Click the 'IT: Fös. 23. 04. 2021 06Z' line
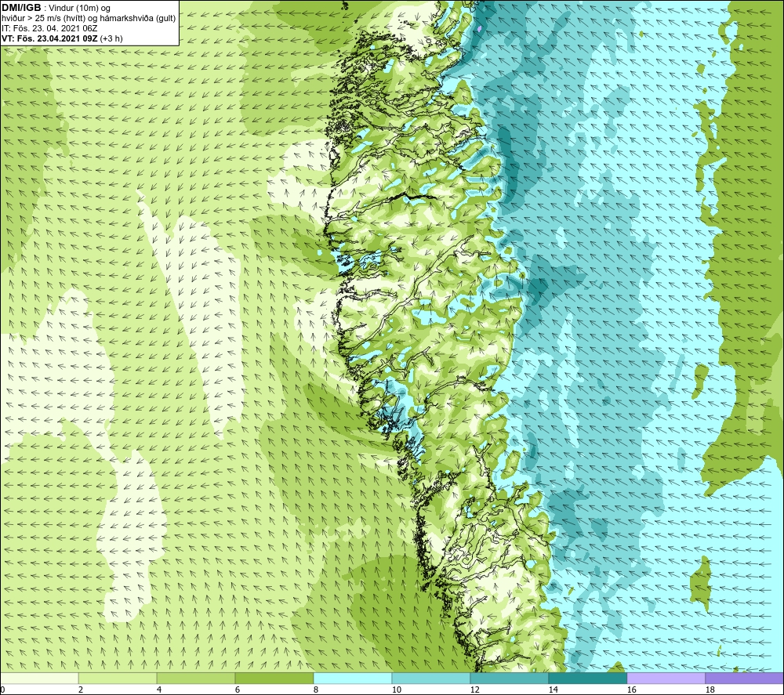 pyautogui.click(x=49, y=28)
